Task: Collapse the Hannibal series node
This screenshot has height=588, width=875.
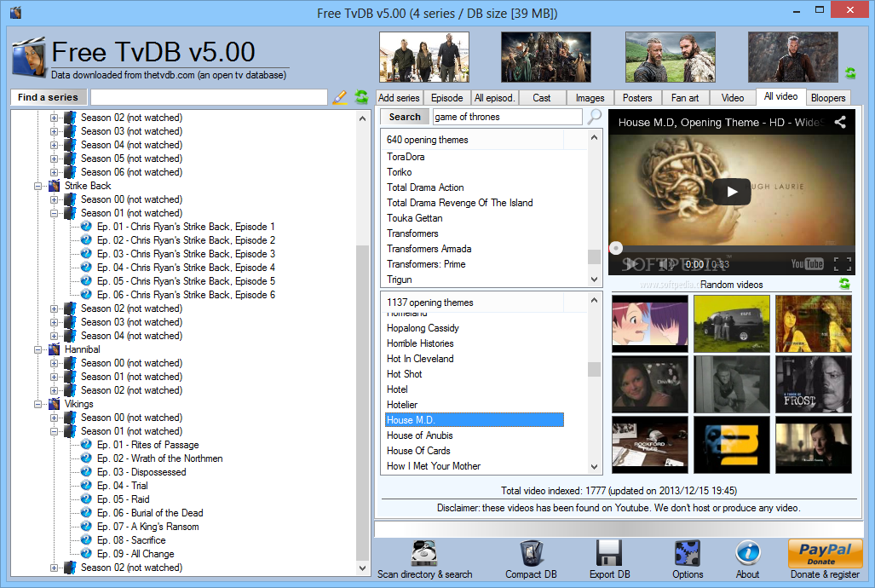Action: [x=38, y=349]
